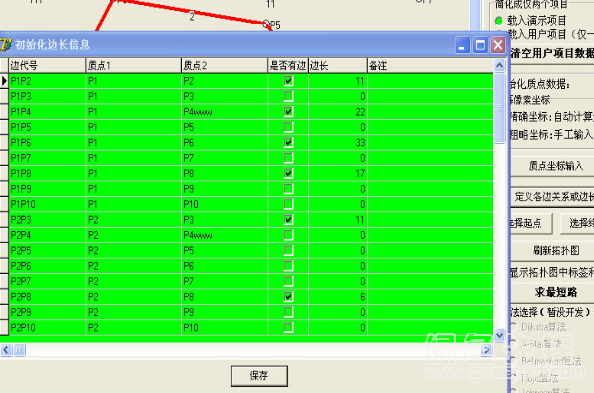
Task: Click the 质点1 column header
Action: pyautogui.click(x=133, y=66)
